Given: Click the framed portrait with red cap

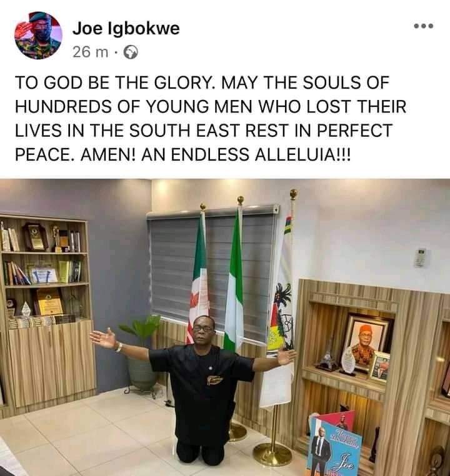Looking at the screenshot, I should pos(368,341).
